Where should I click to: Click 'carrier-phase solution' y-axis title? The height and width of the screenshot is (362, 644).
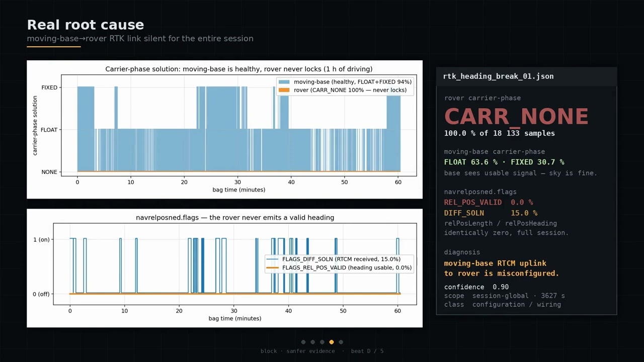[35, 126]
